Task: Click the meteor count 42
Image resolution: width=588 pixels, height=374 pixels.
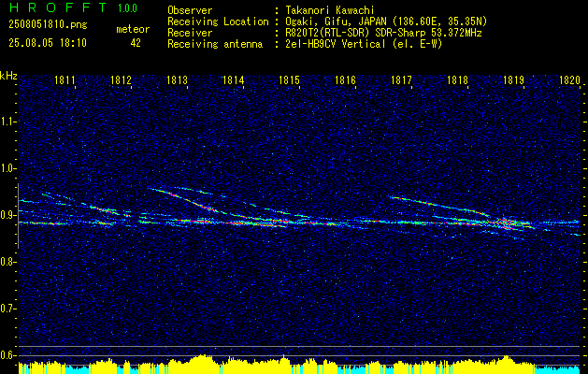Action: click(x=136, y=43)
